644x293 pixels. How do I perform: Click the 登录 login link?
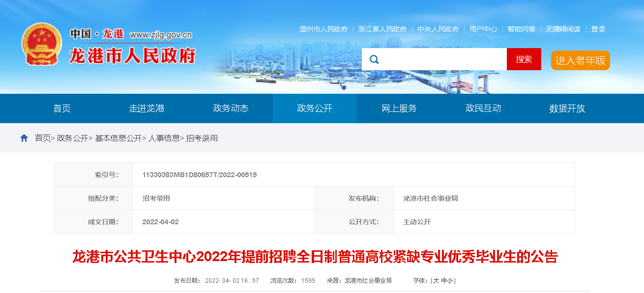(598, 29)
